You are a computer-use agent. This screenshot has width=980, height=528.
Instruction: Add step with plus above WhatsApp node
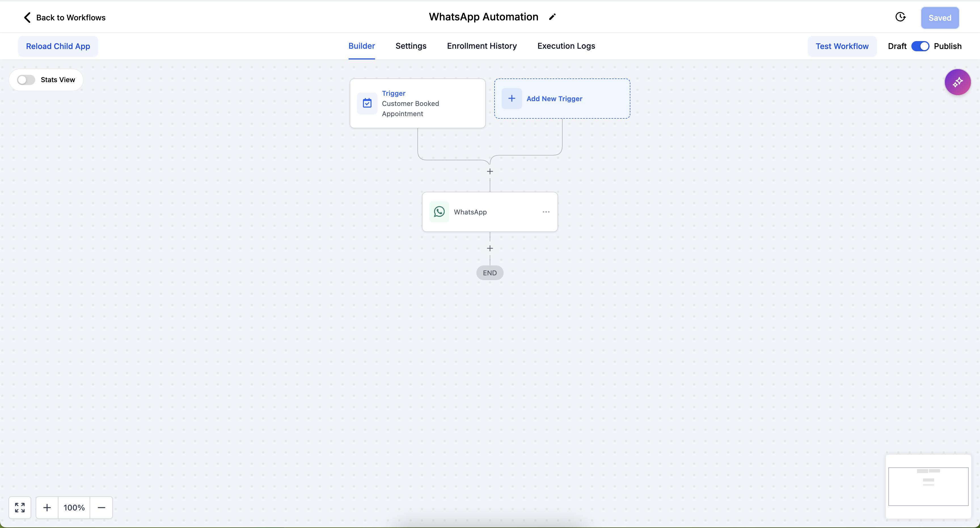(490, 171)
